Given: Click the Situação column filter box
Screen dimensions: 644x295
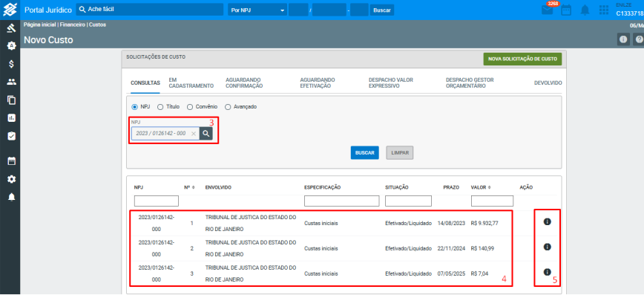Looking at the screenshot, I should 408,201.
